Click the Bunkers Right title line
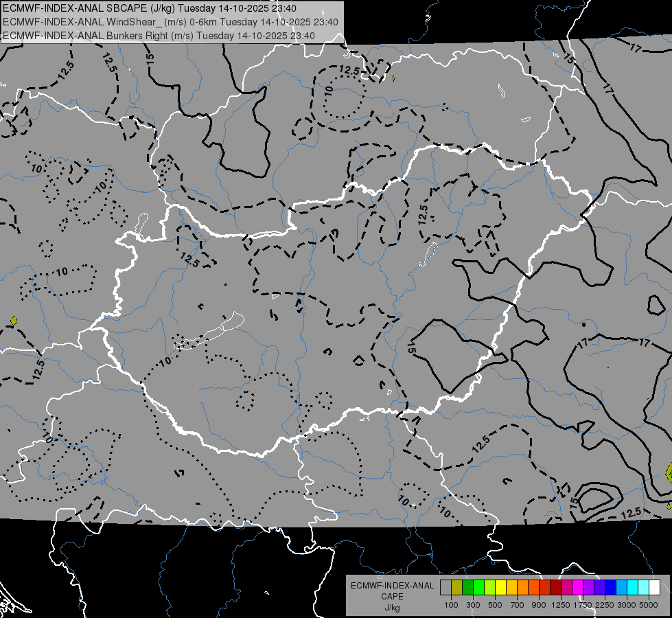Viewport: 672px width, 618px height. click(159, 36)
